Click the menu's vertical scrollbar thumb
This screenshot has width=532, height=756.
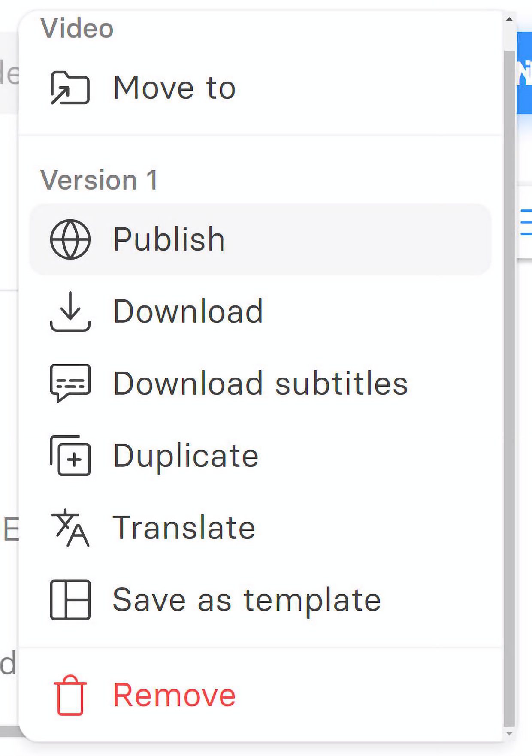509,386
